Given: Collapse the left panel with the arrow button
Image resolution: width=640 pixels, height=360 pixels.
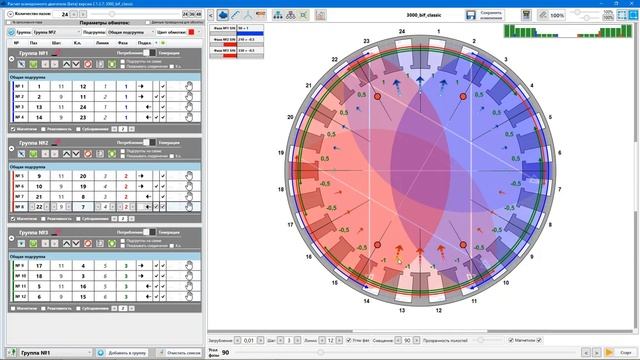Looking at the screenshot, I should 211,16.
